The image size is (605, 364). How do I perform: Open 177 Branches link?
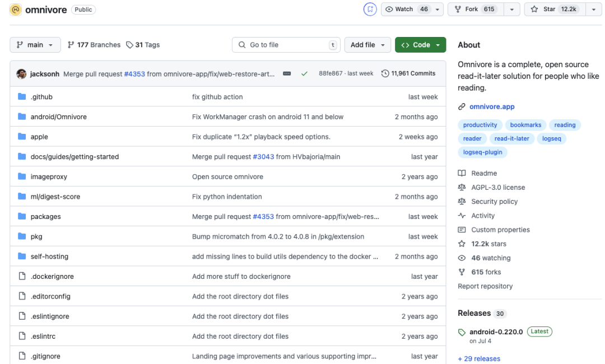(x=94, y=45)
